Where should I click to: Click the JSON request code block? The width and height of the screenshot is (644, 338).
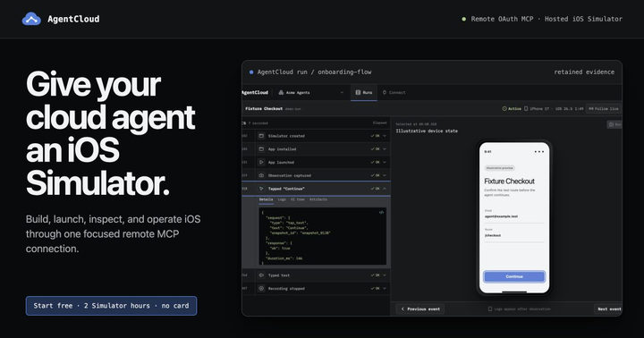tap(322, 236)
